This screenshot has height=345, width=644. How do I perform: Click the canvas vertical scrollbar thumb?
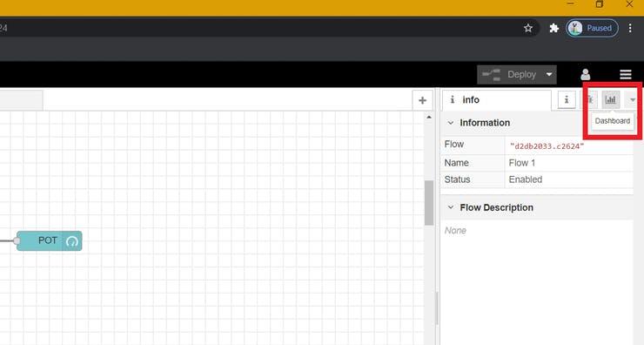429,203
